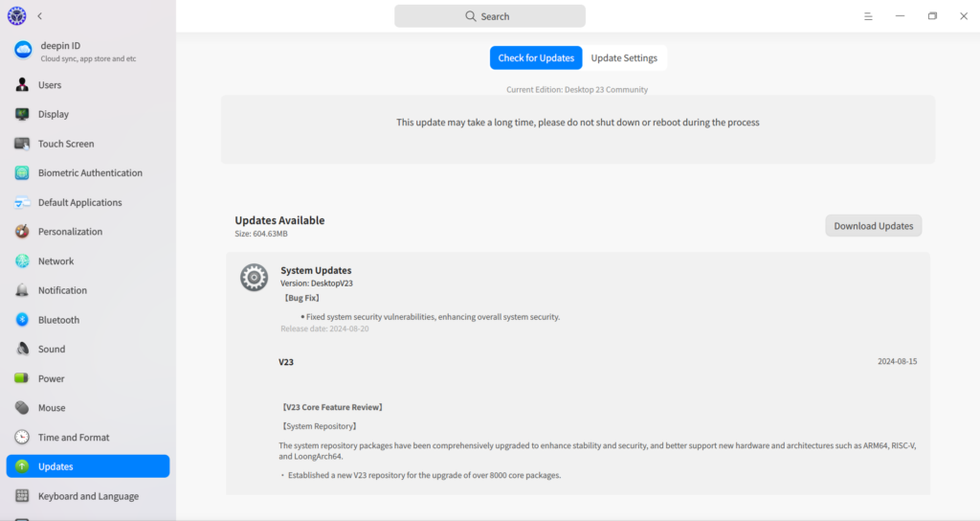
Task: Open the deepin ID cloud icon
Action: (23, 51)
